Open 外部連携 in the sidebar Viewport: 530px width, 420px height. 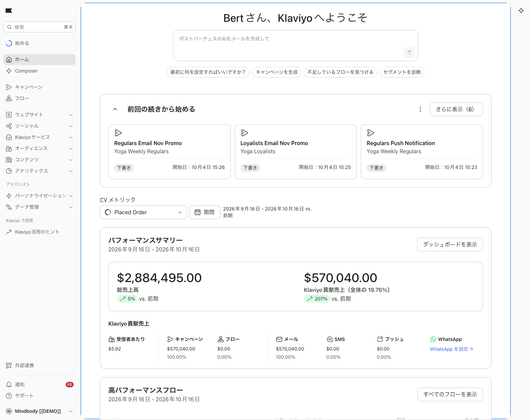click(x=40, y=365)
